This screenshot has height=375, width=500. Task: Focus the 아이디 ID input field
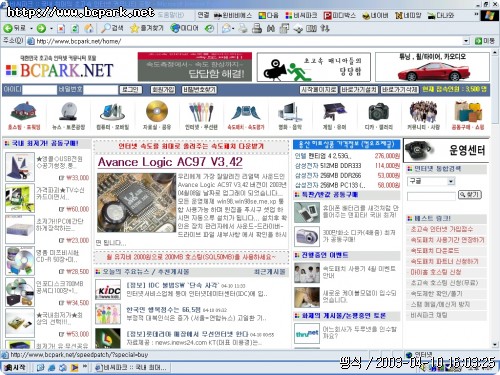coord(39,90)
